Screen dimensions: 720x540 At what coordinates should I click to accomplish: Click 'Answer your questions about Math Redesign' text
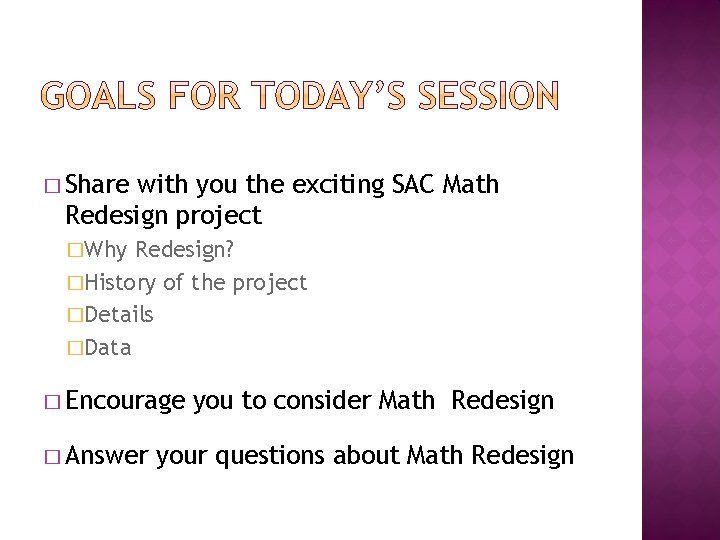[320, 456]
